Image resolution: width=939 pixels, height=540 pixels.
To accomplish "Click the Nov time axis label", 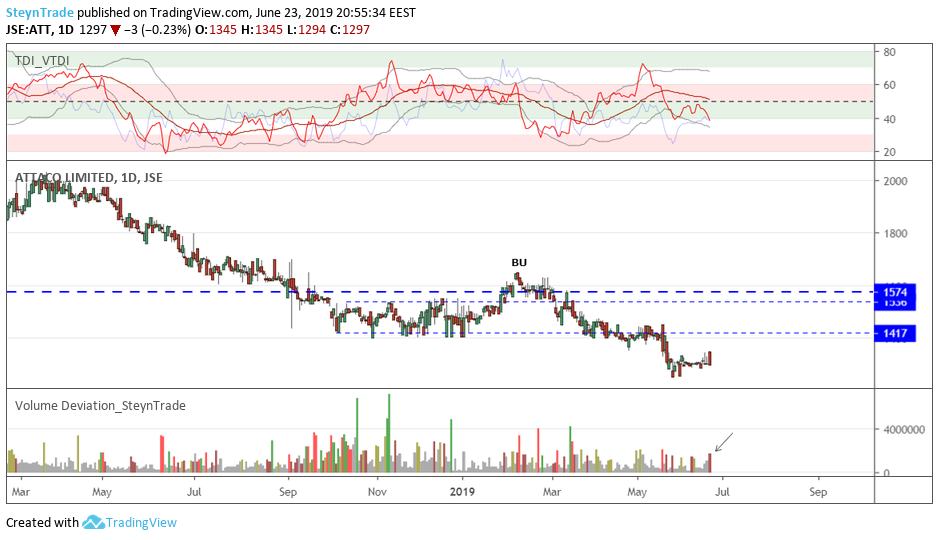I will point(377,492).
